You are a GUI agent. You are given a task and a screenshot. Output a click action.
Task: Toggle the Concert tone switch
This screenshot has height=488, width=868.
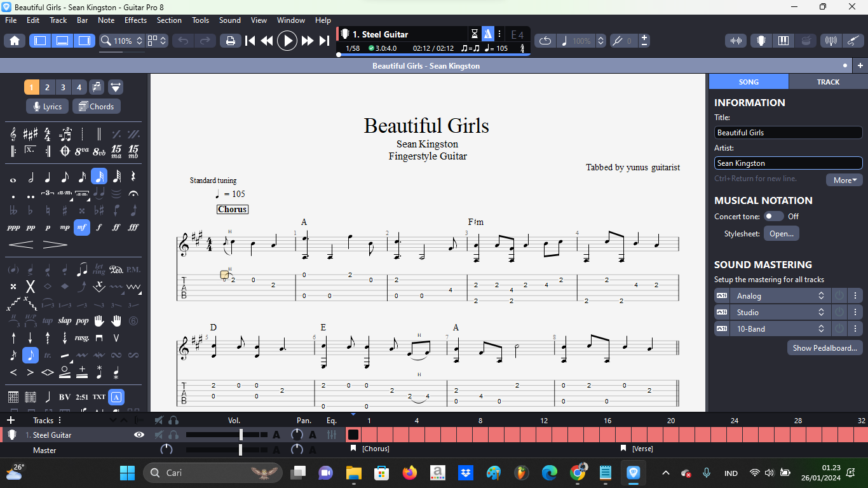click(773, 216)
